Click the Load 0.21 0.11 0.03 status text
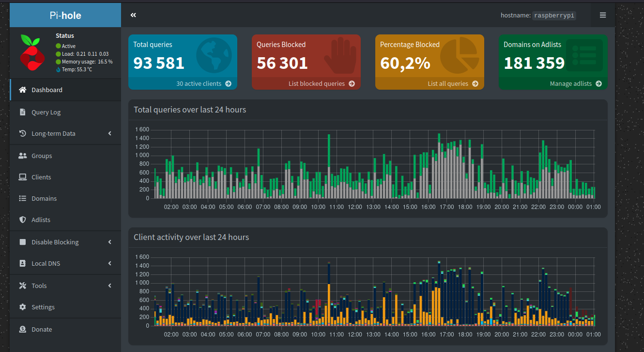This screenshot has height=352, width=644. (85, 54)
